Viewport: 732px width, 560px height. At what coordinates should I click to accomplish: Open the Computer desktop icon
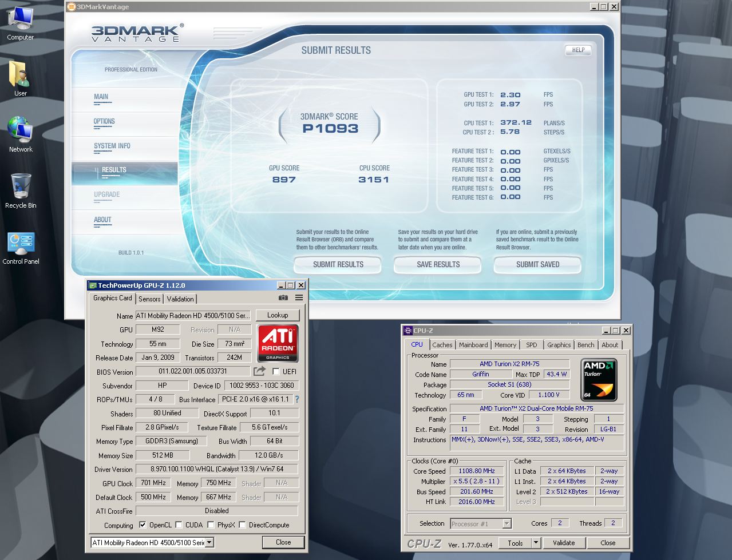pyautogui.click(x=20, y=23)
